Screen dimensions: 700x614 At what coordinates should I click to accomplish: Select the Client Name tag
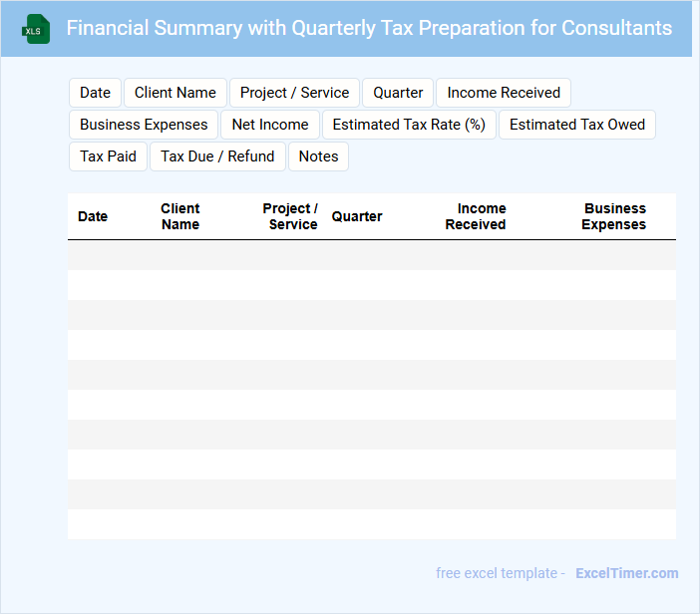pos(175,93)
